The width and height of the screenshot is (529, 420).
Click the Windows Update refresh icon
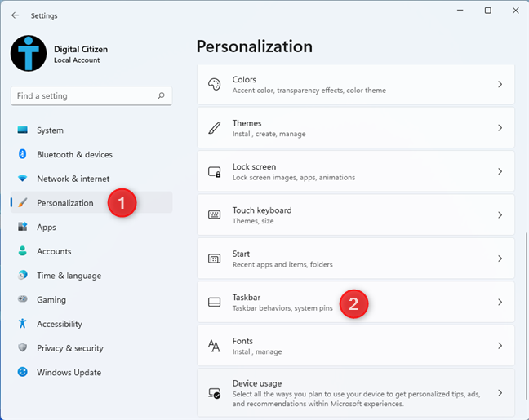click(x=23, y=372)
